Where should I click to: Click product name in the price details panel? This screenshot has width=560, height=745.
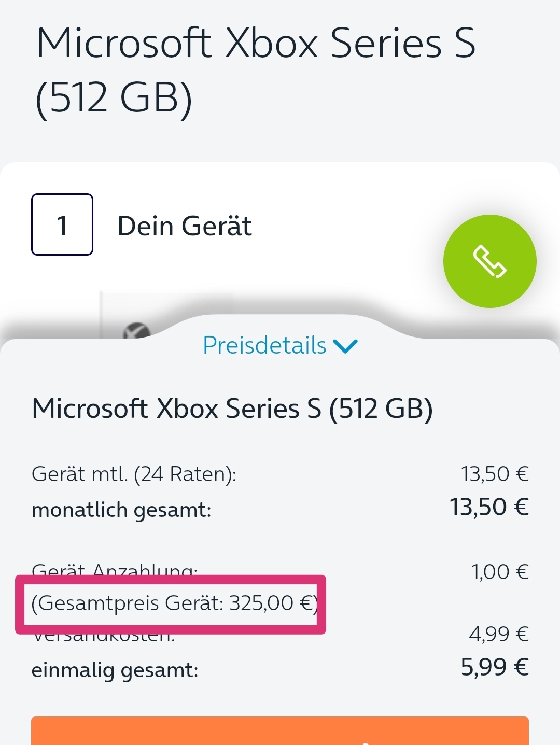[232, 409]
